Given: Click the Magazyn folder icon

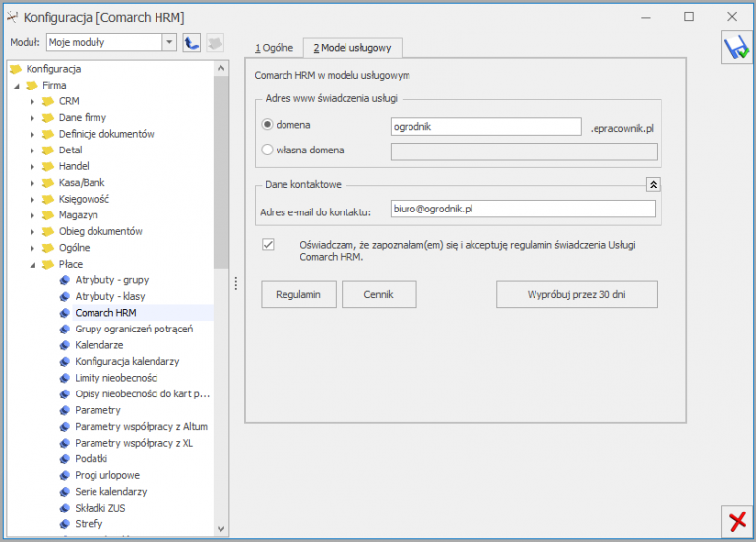Looking at the screenshot, I should click(x=48, y=215).
